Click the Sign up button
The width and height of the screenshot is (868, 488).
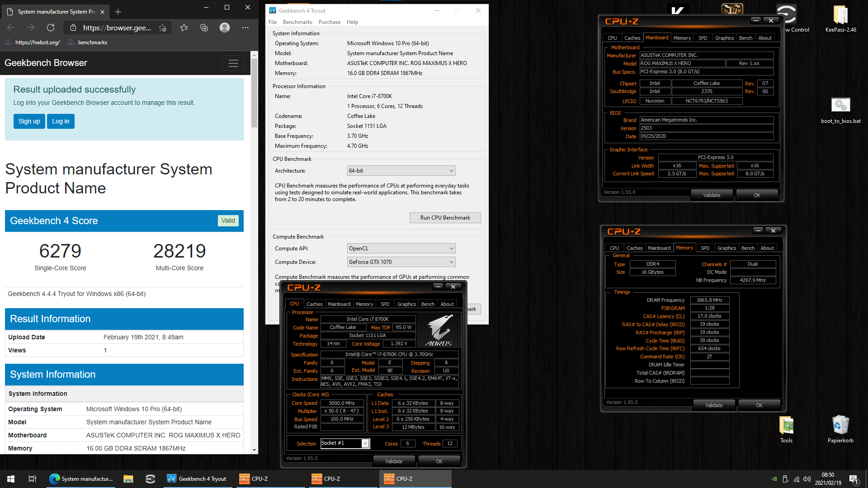(29, 121)
